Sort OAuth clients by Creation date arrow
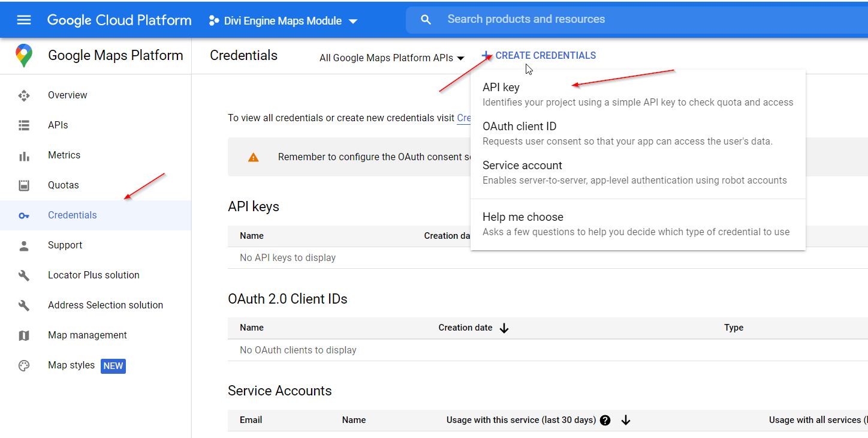The image size is (868, 438). (x=504, y=328)
